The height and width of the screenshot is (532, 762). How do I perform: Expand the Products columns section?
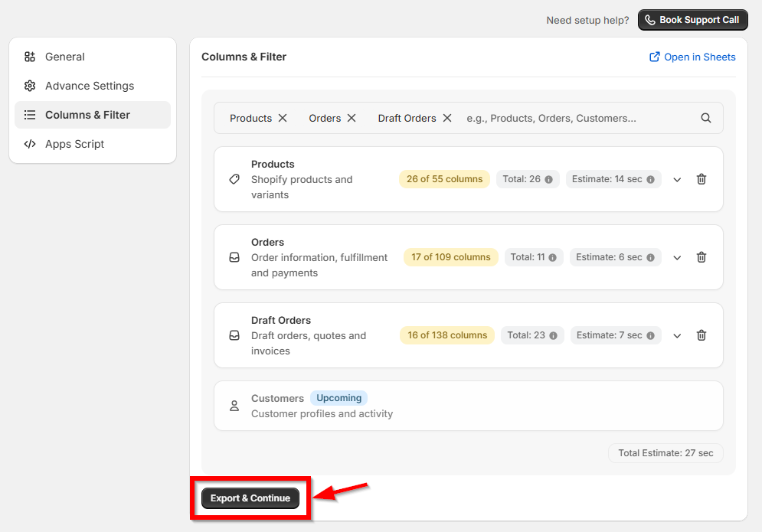click(677, 180)
